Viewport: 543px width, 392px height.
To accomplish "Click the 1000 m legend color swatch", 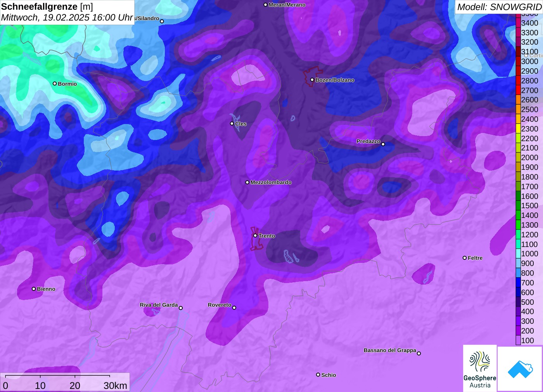I will [x=518, y=254].
